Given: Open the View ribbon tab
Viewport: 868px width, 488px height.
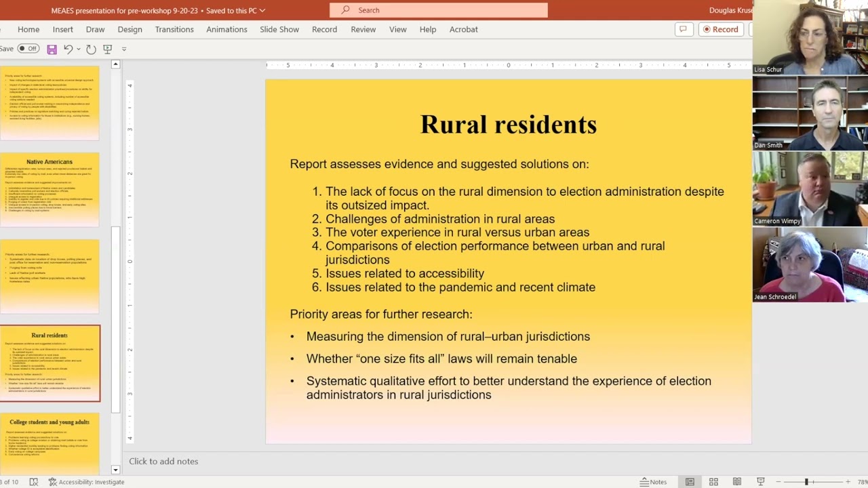Looking at the screenshot, I should pyautogui.click(x=398, y=29).
